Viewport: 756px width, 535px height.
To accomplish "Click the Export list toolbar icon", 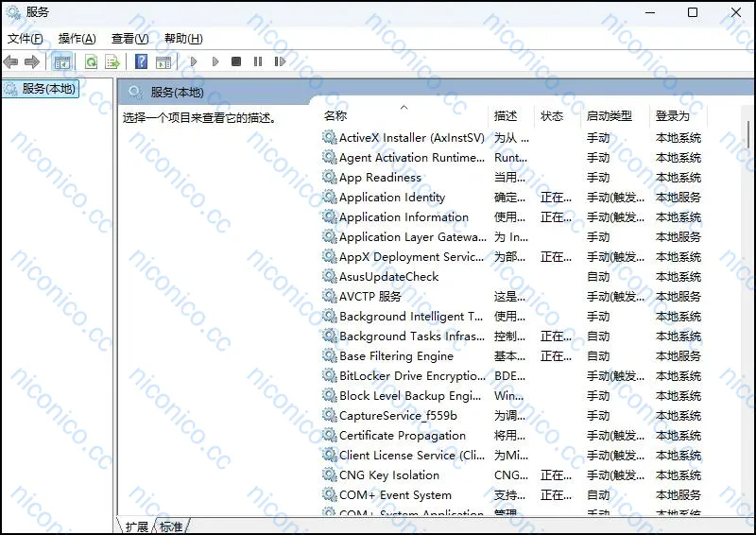I will click(112, 61).
